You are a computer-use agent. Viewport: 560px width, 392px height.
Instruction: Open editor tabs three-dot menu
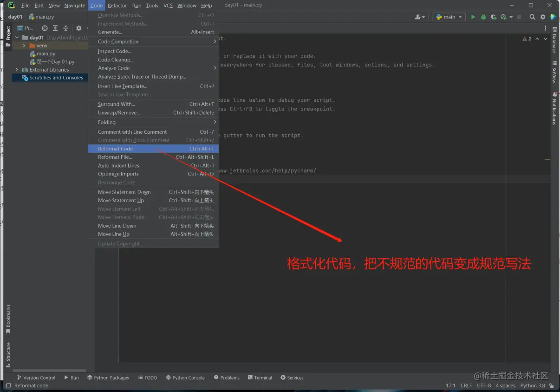(x=545, y=28)
